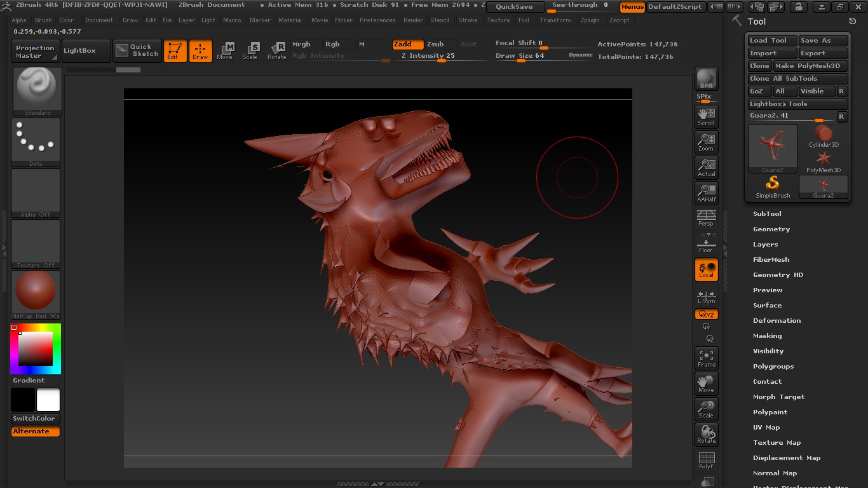This screenshot has width=868, height=488.
Task: Select the Rotate mode icon in top toolbar
Action: [277, 51]
